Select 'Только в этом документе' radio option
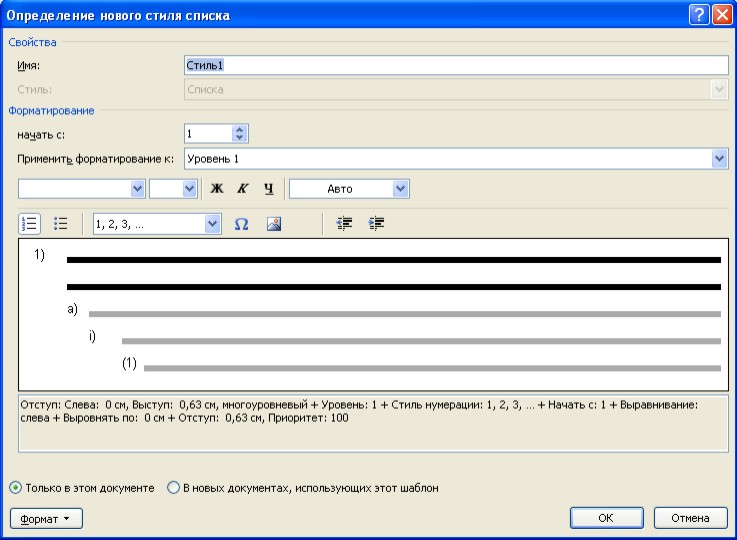The image size is (737, 540). point(16,488)
